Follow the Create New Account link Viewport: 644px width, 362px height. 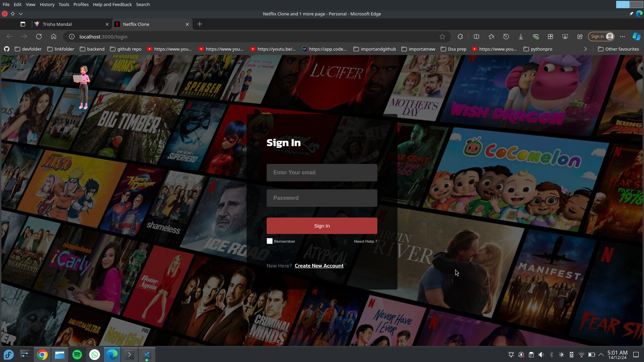coord(319,266)
